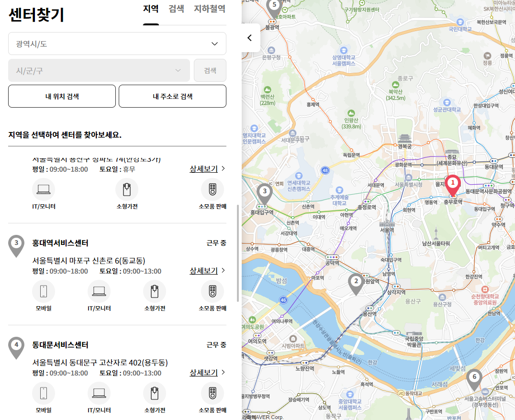Viewport: 515px width, 420px height.
Task: Select the 모바일 service icon under 홍대역서비스센터
Action: click(44, 291)
